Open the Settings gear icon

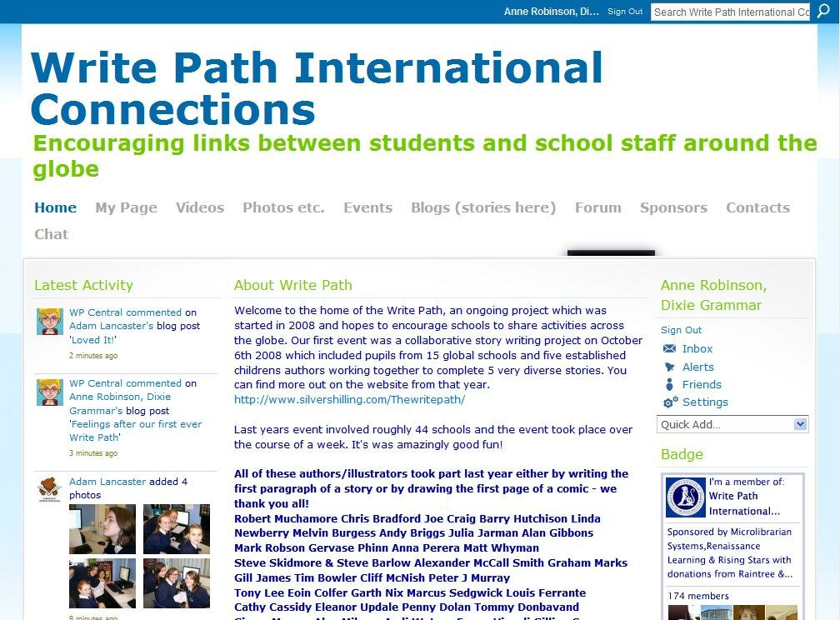(670, 402)
